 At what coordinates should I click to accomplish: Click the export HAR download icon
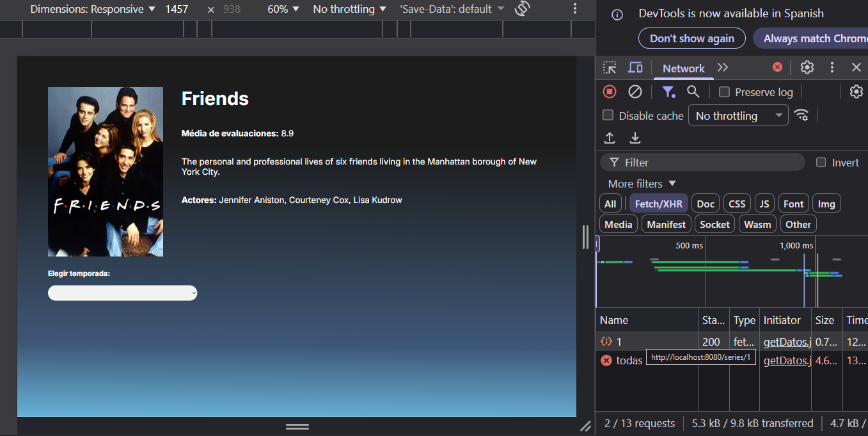coord(635,138)
